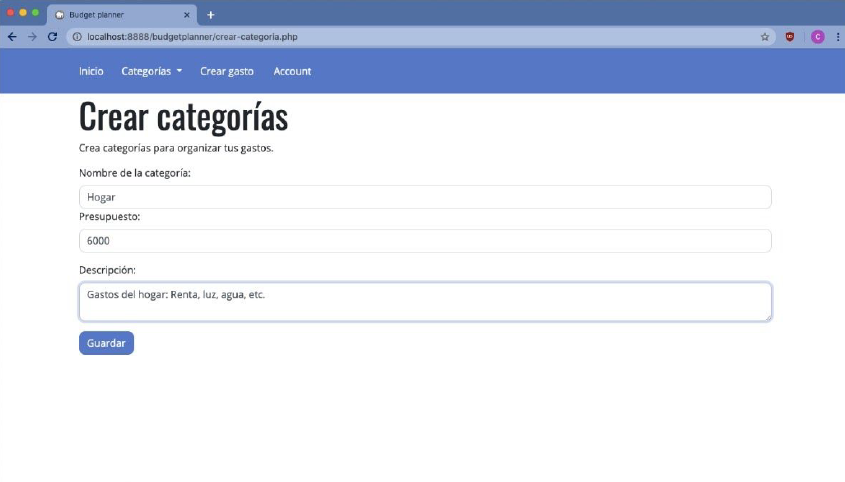Click inside the Descripción text area
This screenshot has height=482, width=845.
[x=425, y=302]
